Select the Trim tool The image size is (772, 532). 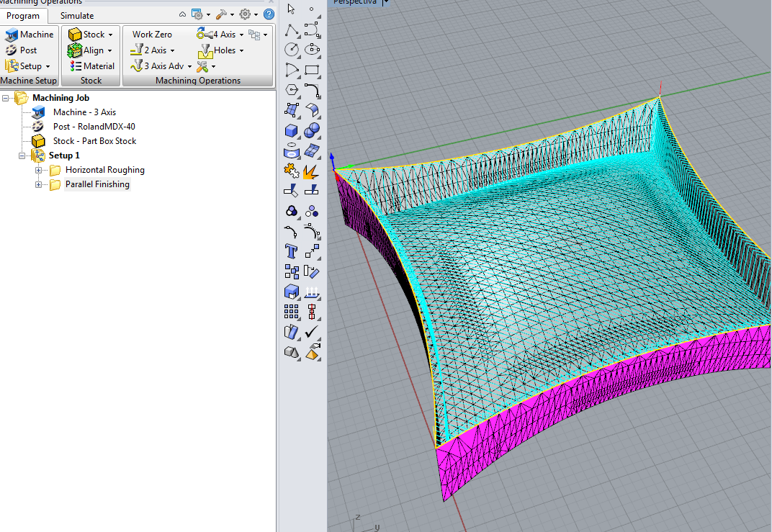click(x=292, y=191)
